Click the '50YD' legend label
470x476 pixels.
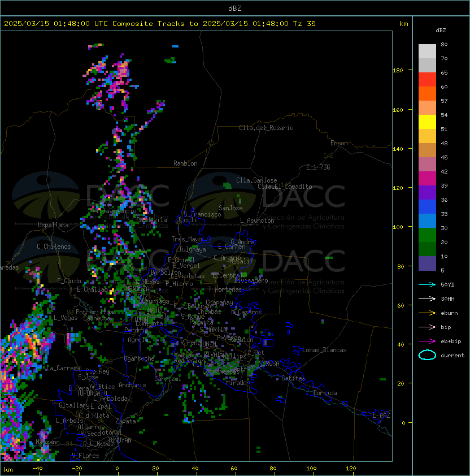pyautogui.click(x=447, y=285)
